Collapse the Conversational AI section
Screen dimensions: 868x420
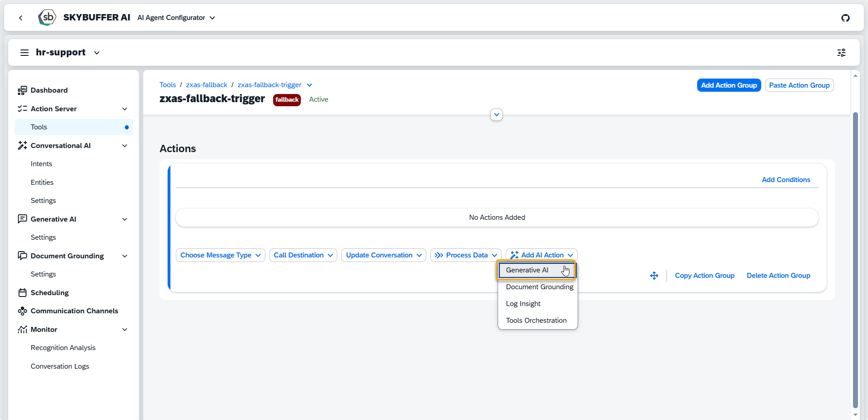pyautogui.click(x=125, y=146)
